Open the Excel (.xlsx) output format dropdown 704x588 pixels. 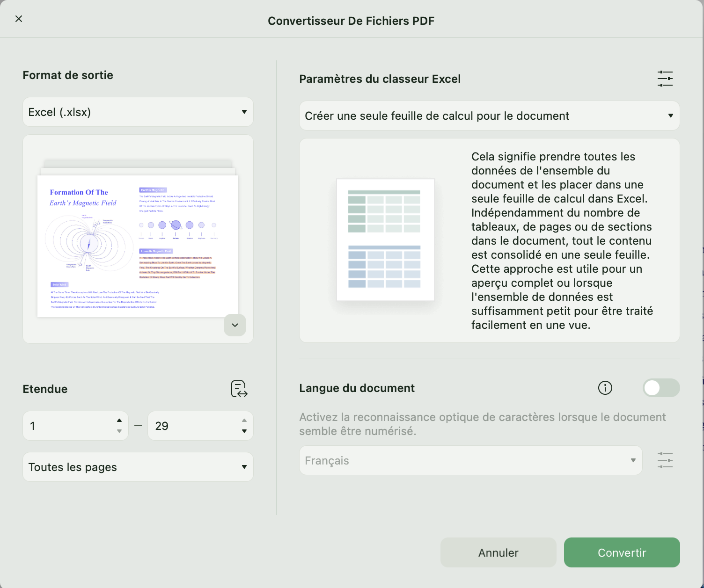tap(138, 112)
